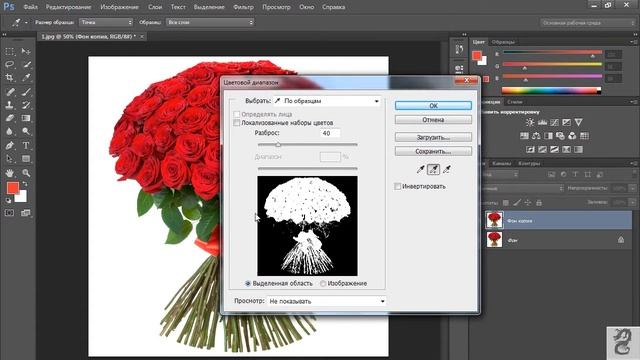Open the tool preset picker arrow in options bar
The height and width of the screenshot is (360, 640).
coord(26,23)
